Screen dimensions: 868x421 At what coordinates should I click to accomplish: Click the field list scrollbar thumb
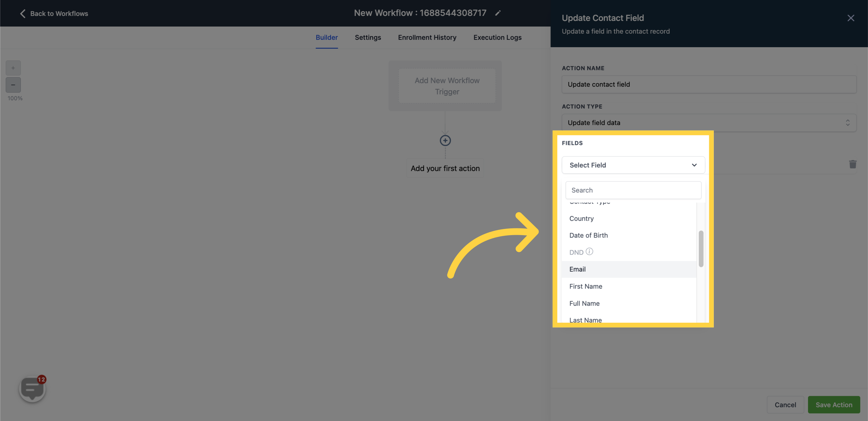tap(701, 249)
